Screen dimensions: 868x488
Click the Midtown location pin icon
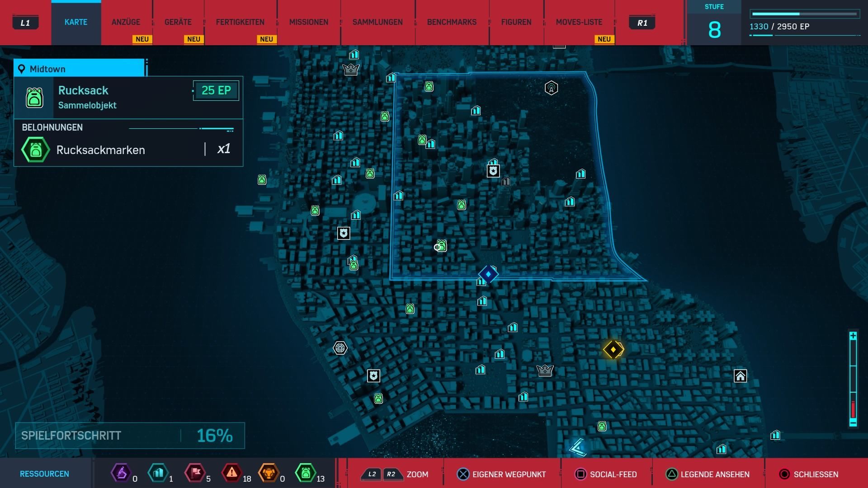click(21, 69)
